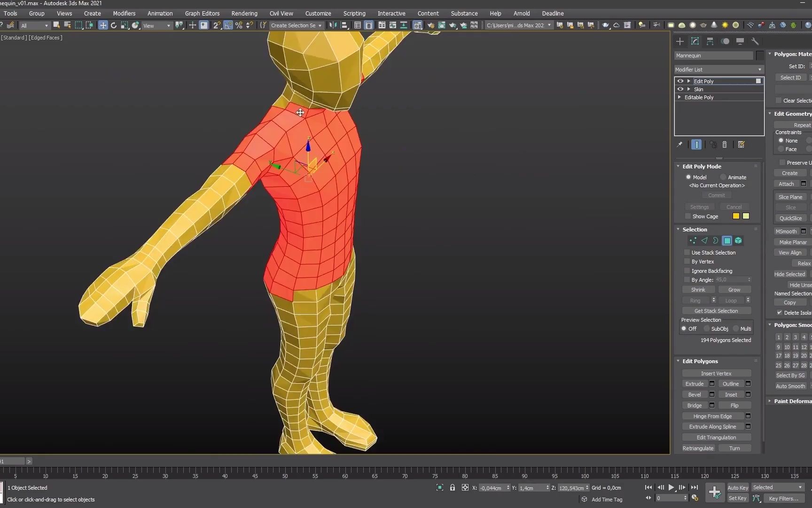Open the Selected dropdown near Auto Key
This screenshot has width=812, height=508.
pos(778,487)
